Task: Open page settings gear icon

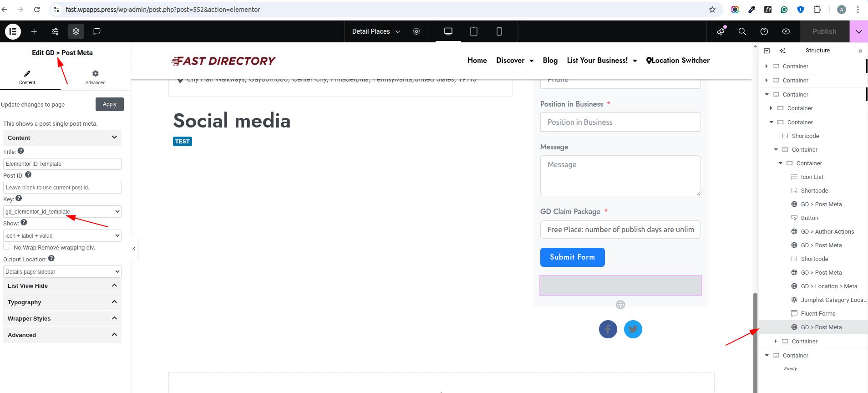Action: [416, 31]
